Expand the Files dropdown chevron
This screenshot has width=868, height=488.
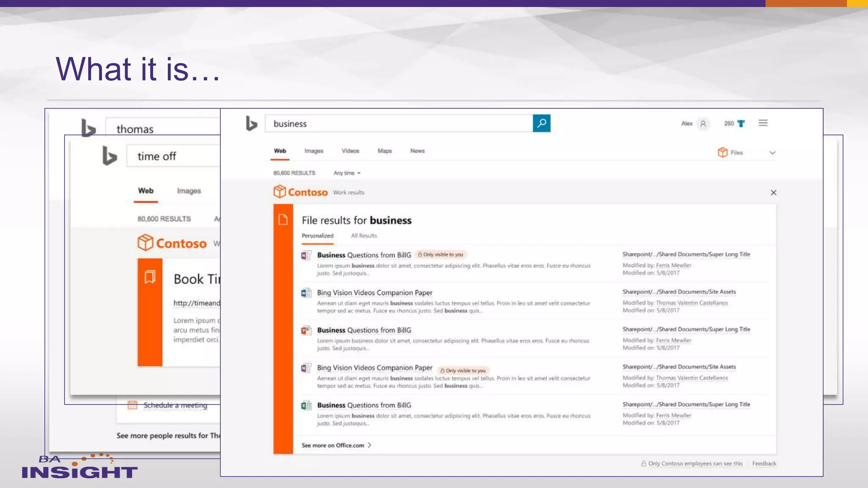pyautogui.click(x=772, y=153)
